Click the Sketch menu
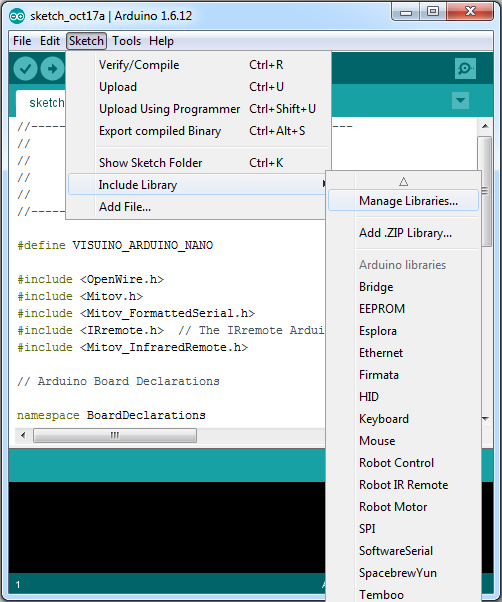 (86, 41)
